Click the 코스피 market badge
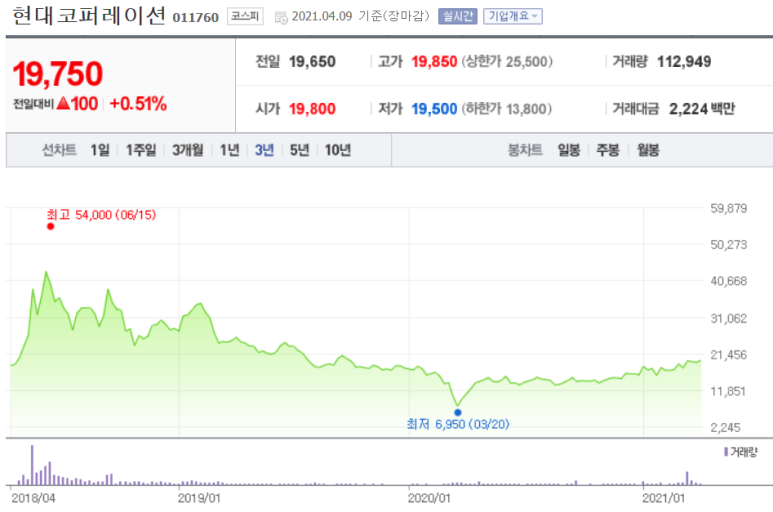This screenshot has height=512, width=773. [x=245, y=16]
